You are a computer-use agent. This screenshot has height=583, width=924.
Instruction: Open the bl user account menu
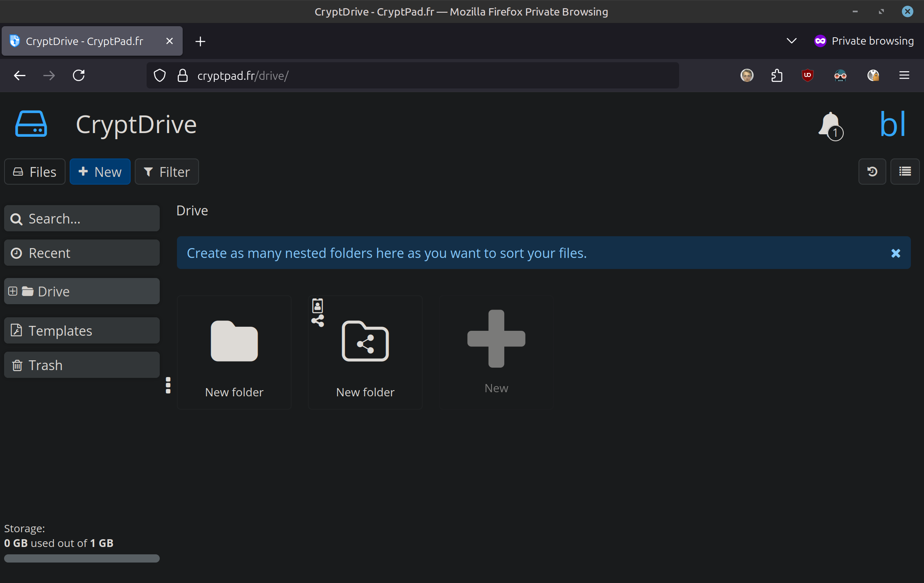[x=892, y=124]
